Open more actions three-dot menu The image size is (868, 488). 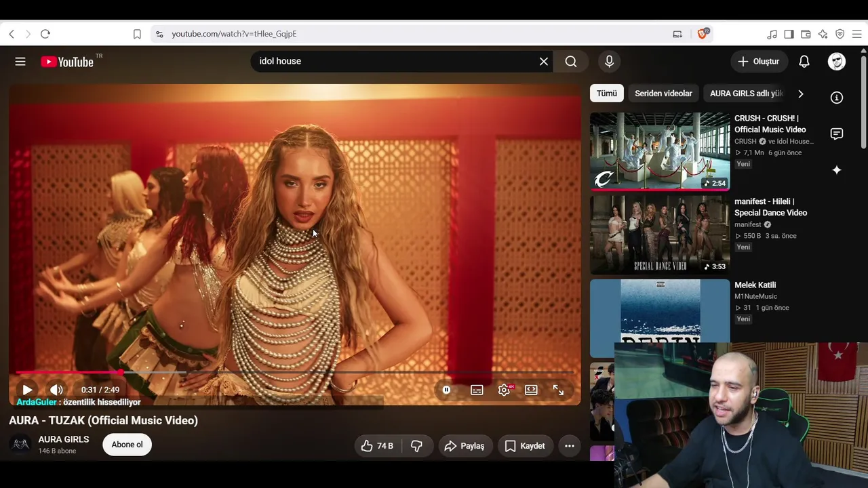(x=570, y=446)
